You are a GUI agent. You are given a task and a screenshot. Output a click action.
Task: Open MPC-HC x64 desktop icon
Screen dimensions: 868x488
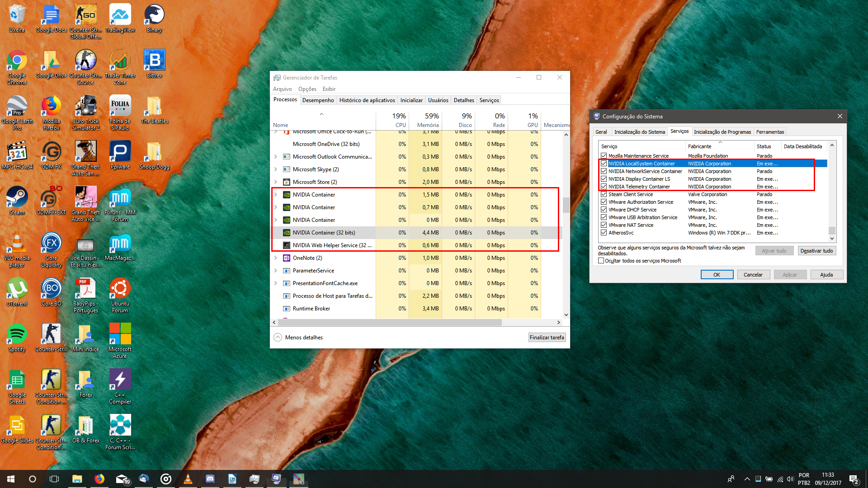[x=17, y=155]
